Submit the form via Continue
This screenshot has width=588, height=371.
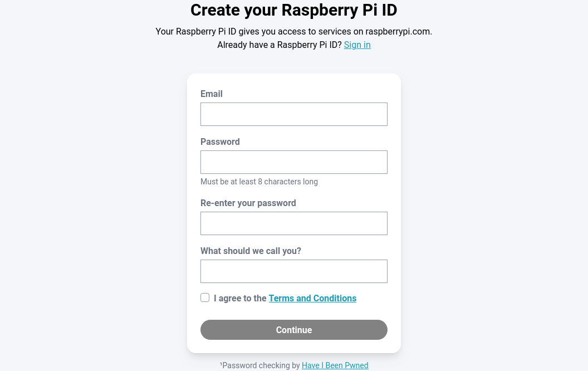(293, 329)
